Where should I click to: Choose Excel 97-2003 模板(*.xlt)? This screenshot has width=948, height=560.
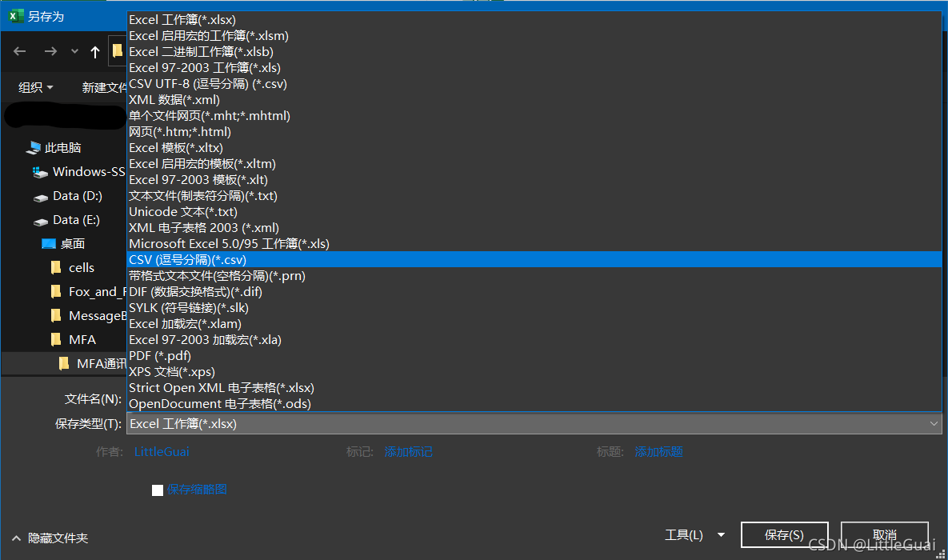[x=534, y=180]
